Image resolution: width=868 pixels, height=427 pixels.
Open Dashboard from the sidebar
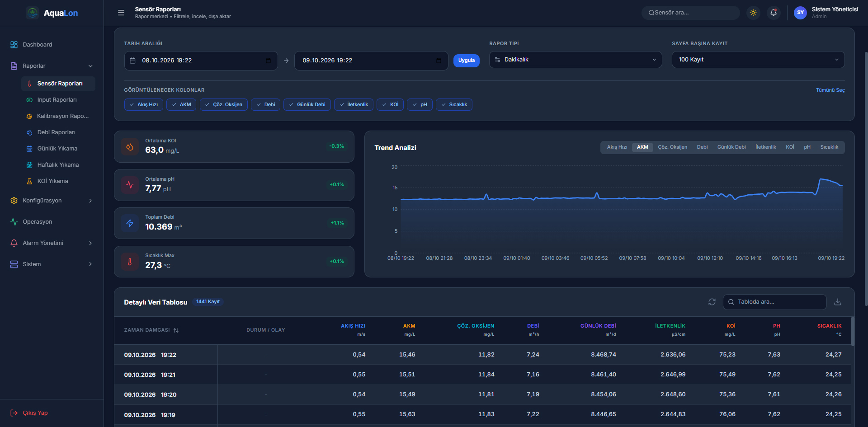coord(52,45)
